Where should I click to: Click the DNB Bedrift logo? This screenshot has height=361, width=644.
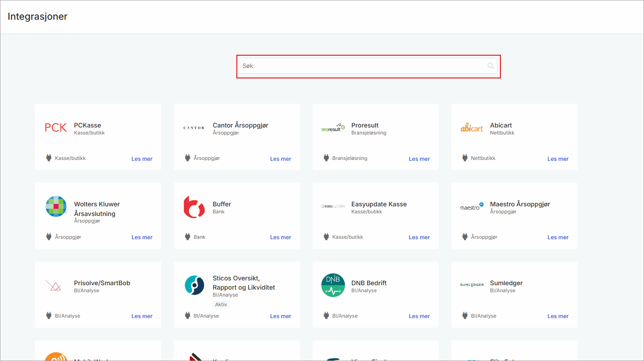(x=333, y=285)
